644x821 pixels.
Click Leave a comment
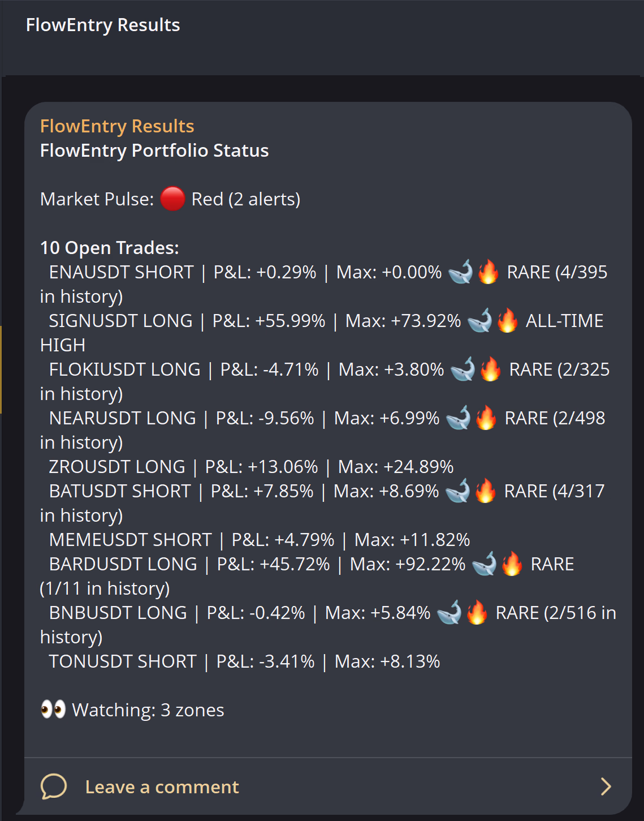[x=162, y=786]
